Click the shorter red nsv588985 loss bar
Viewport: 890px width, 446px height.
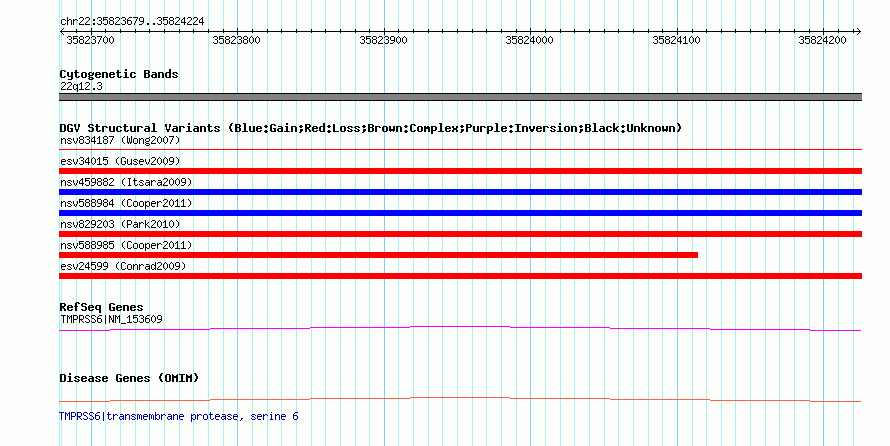click(x=378, y=255)
